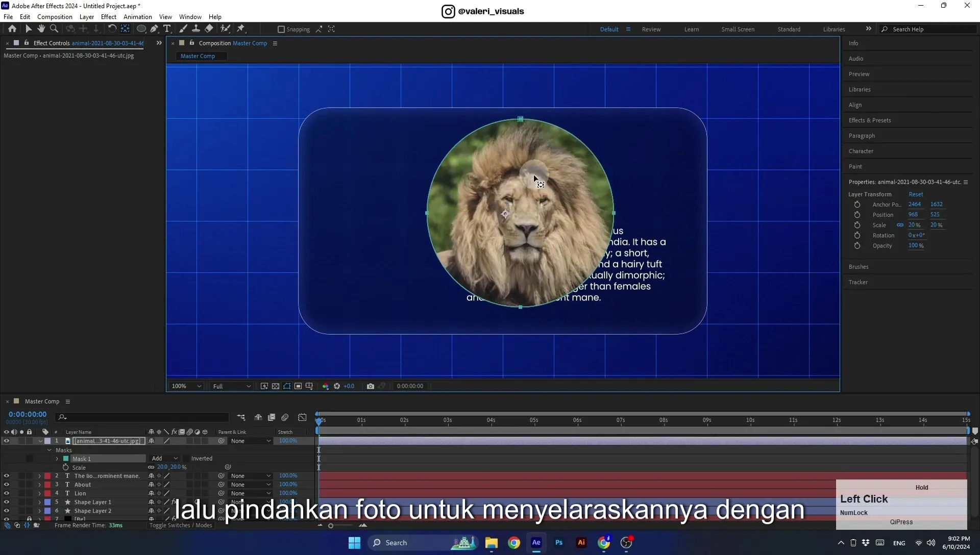This screenshot has width=980, height=555.
Task: Select the Eraser tool
Action: tap(209, 29)
